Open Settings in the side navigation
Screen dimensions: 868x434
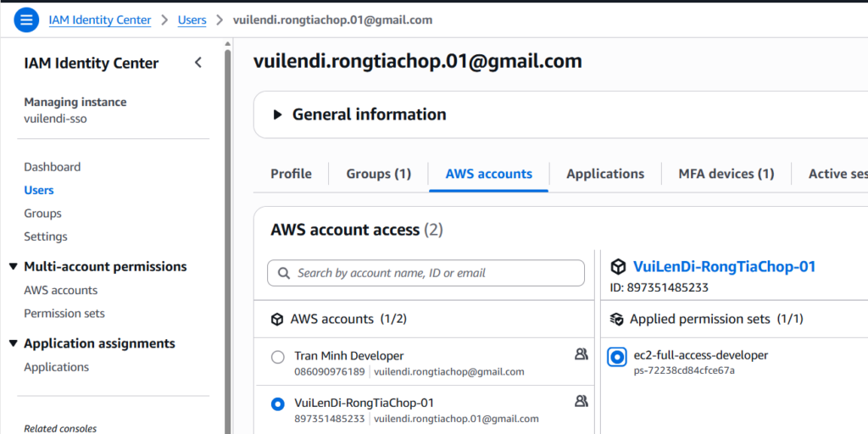[46, 237]
